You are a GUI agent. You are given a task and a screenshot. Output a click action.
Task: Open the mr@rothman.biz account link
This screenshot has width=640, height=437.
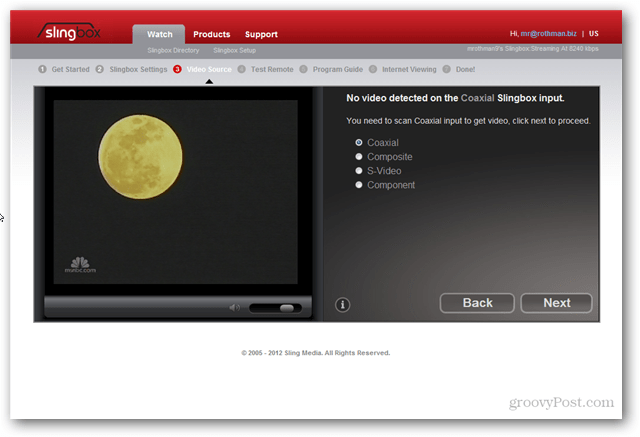coord(548,33)
